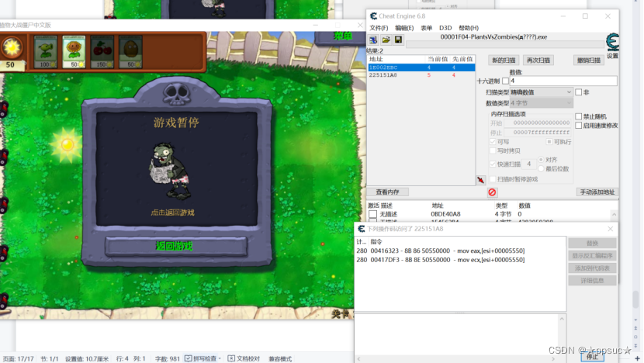The height and width of the screenshot is (363, 644).
Task: Enable 禁止随机 checkbox
Action: tap(578, 116)
